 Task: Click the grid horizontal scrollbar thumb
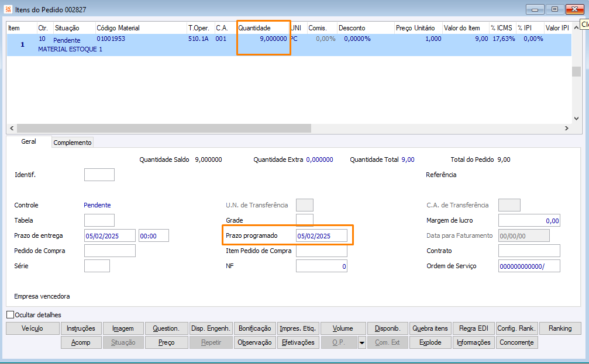coord(164,129)
